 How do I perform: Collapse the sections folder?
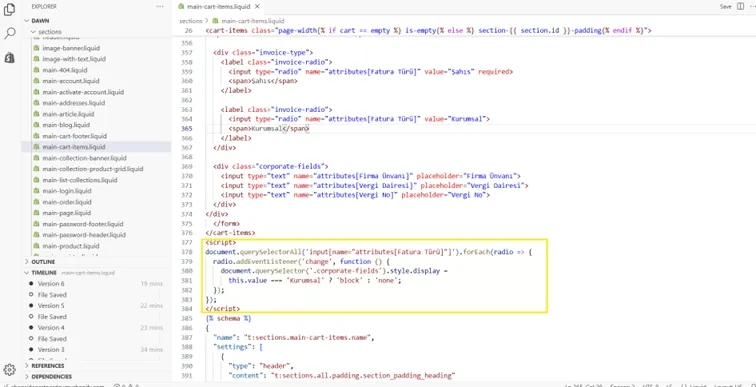[50, 32]
